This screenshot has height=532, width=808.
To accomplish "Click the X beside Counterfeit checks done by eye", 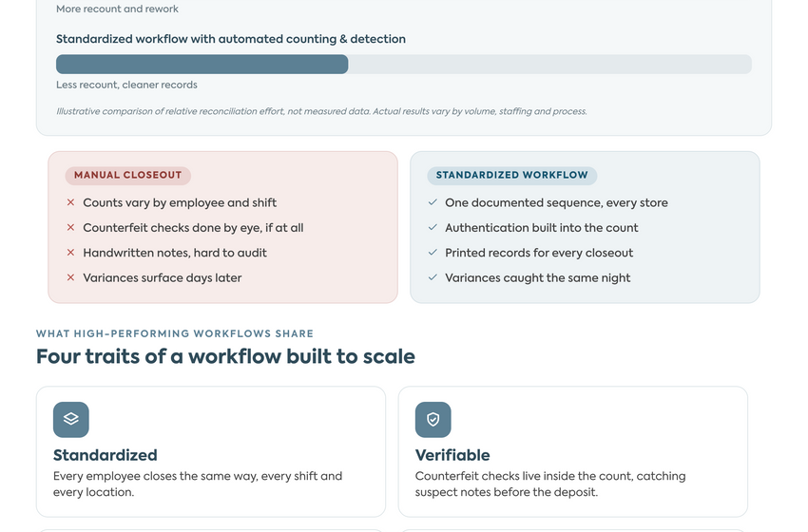I will [70, 227].
